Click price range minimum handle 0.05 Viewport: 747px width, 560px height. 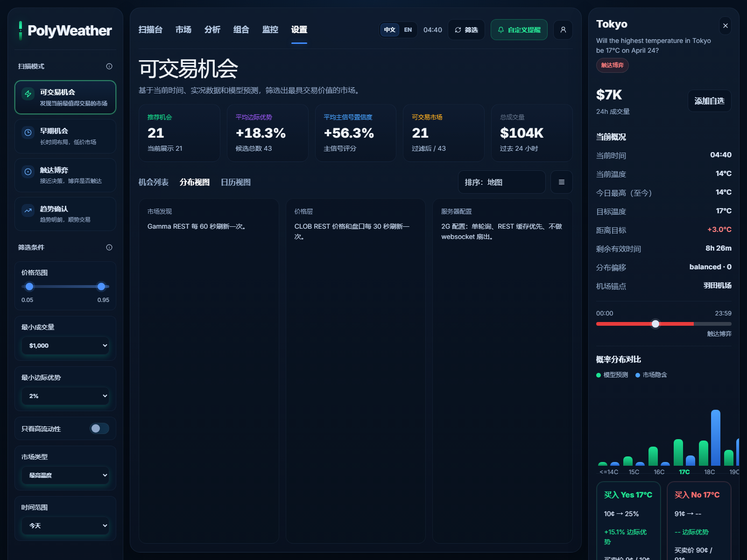point(29,287)
